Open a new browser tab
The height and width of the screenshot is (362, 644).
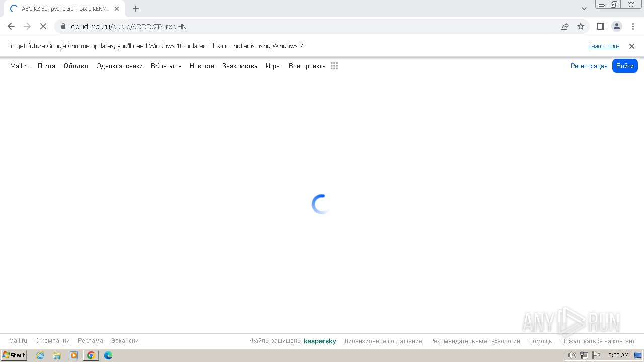coord(136,9)
